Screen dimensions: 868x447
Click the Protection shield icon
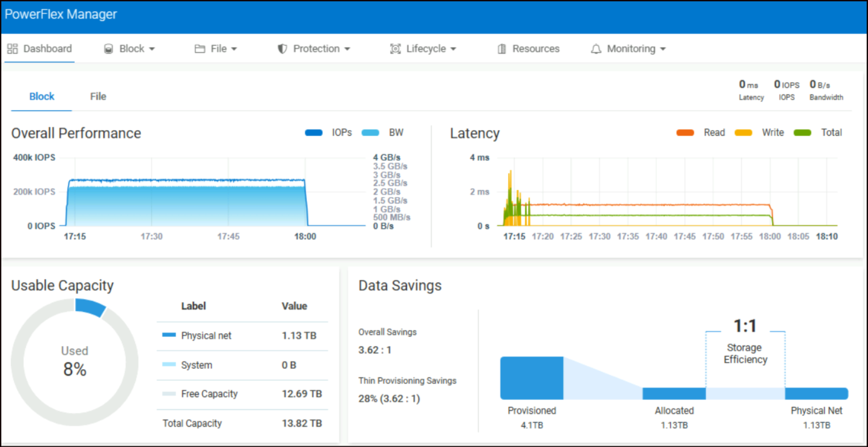[283, 49]
